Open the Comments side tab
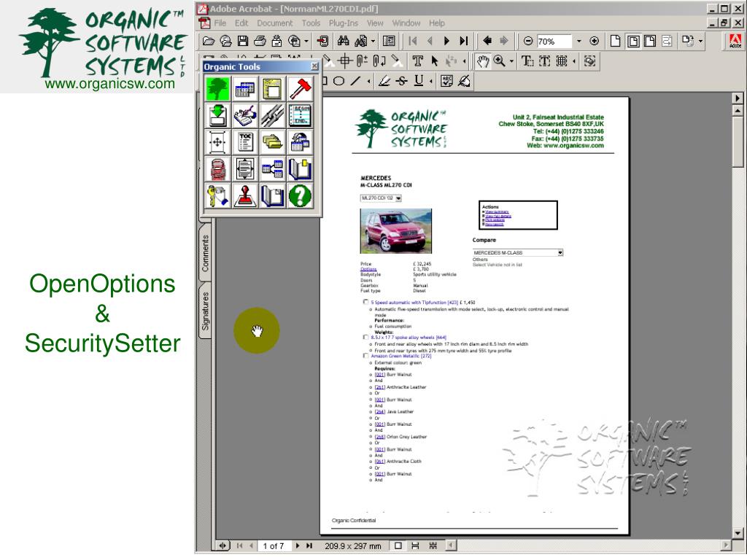 click(x=205, y=253)
